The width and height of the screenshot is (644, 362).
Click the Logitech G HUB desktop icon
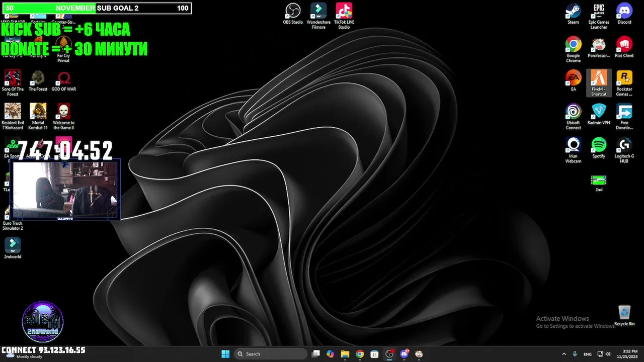point(624,150)
